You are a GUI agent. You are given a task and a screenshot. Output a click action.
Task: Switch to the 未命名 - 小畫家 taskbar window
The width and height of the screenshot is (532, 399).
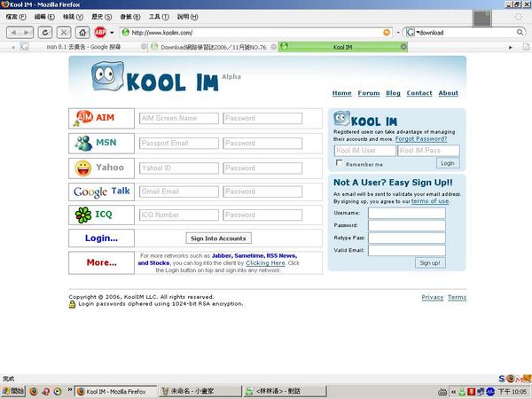click(201, 391)
